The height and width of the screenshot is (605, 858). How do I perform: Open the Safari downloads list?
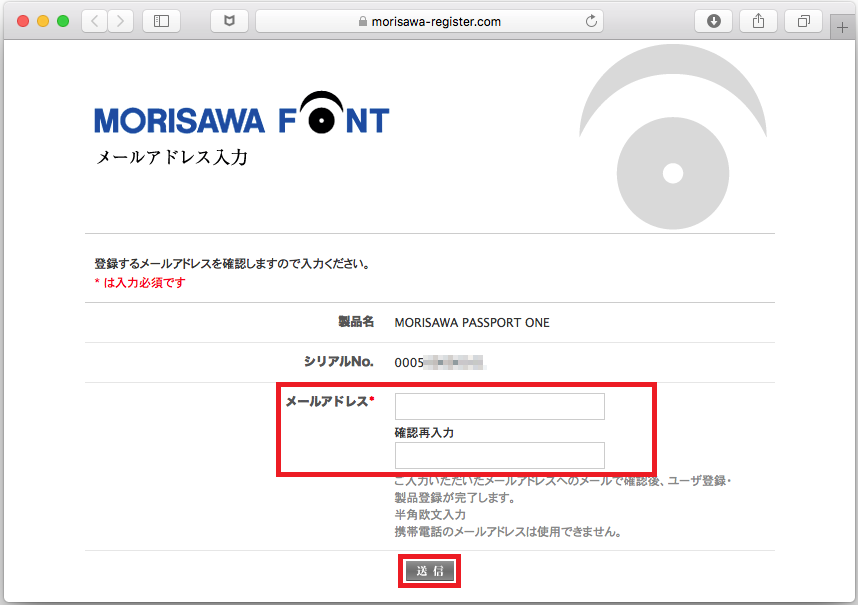click(714, 21)
